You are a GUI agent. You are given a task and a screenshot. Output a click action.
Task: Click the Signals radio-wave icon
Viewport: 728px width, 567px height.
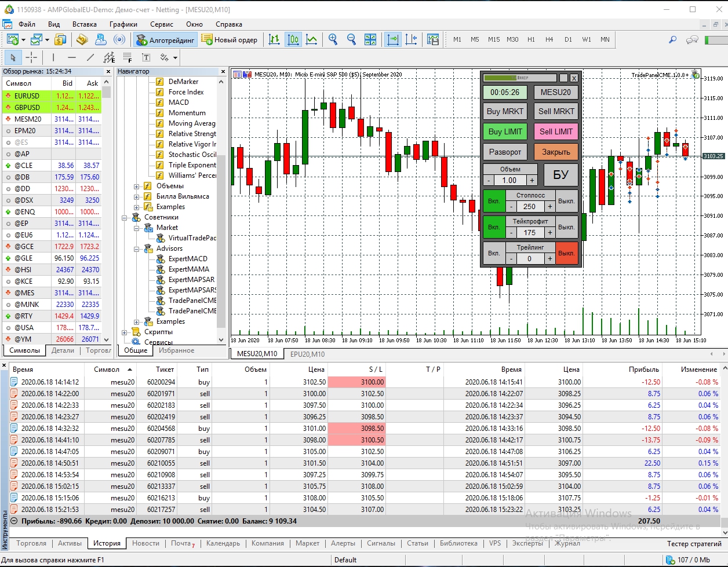119,39
